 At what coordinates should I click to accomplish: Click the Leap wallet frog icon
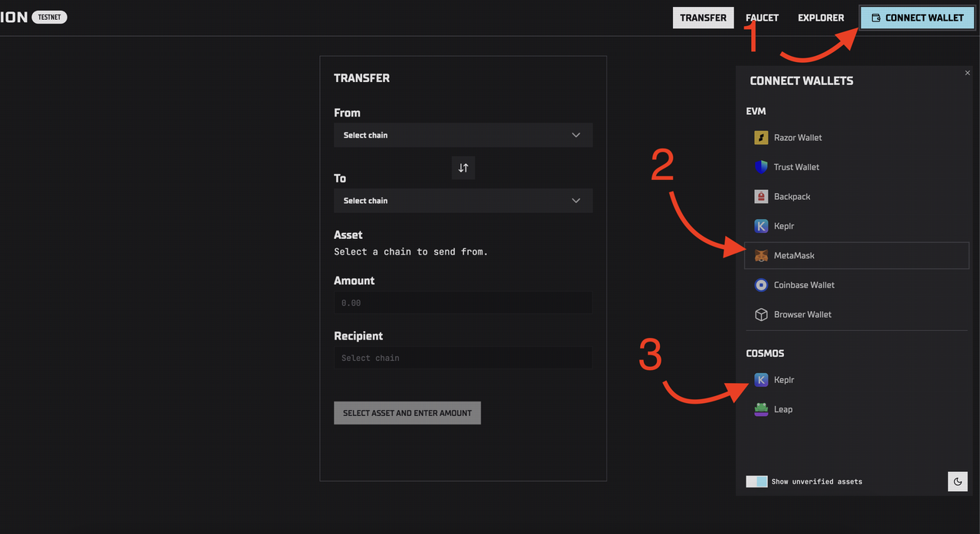(x=761, y=409)
